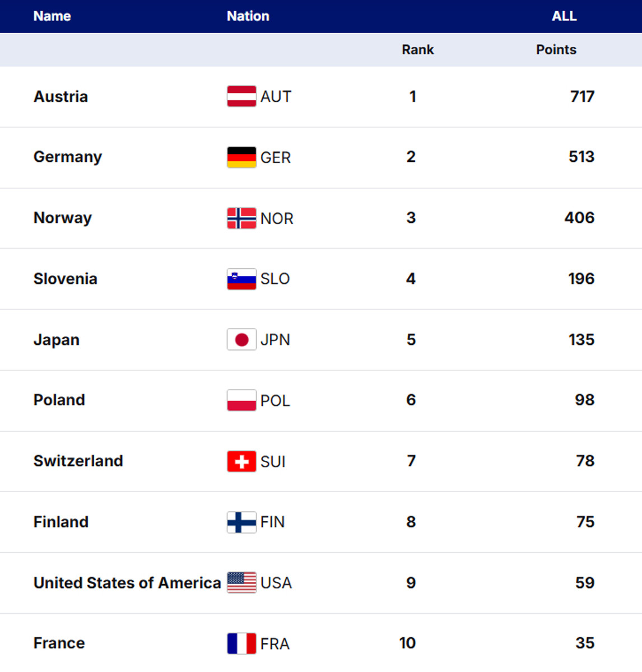Click the Poland flag icon
Image resolution: width=642 pixels, height=672 pixels.
(x=241, y=400)
